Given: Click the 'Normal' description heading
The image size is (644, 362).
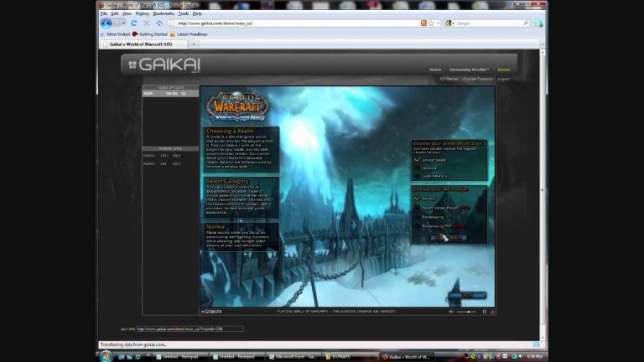Looking at the screenshot, I should pyautogui.click(x=216, y=226).
